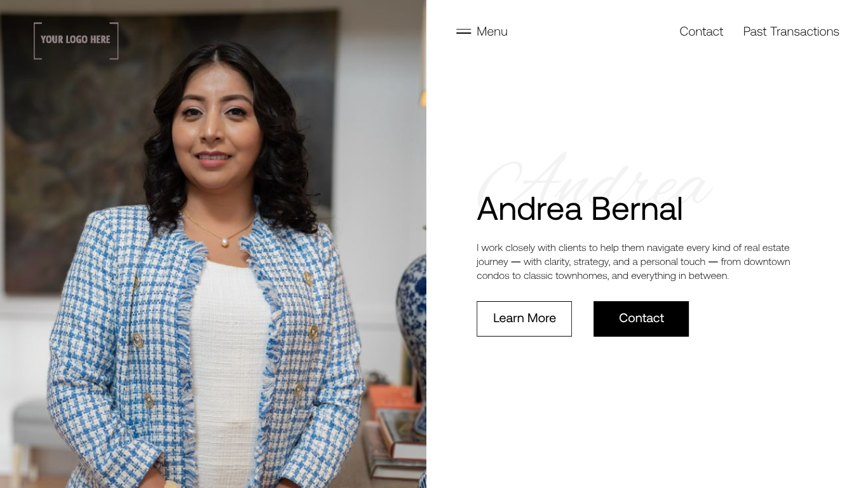868x488 pixels.
Task: Click the pearl pendant necklace in photo
Action: (x=223, y=240)
